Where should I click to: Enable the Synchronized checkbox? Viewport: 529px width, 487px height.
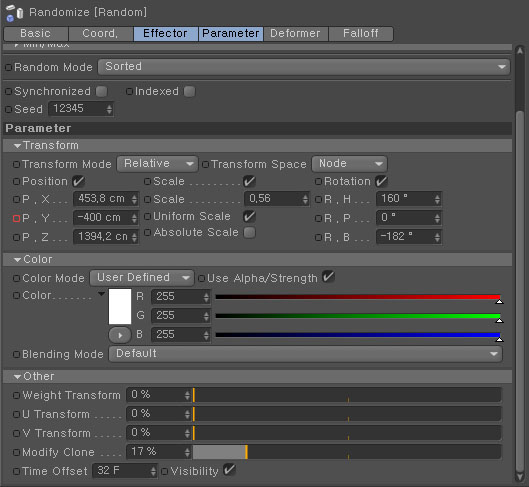point(102,91)
